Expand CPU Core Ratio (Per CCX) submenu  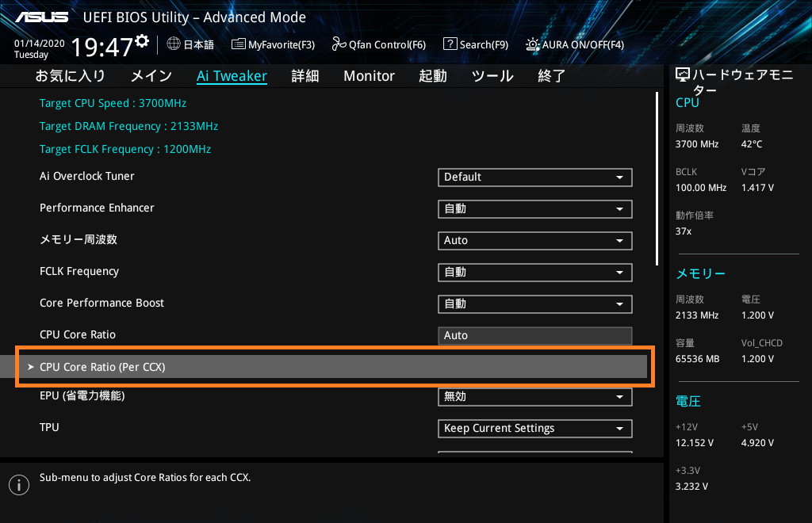click(324, 367)
